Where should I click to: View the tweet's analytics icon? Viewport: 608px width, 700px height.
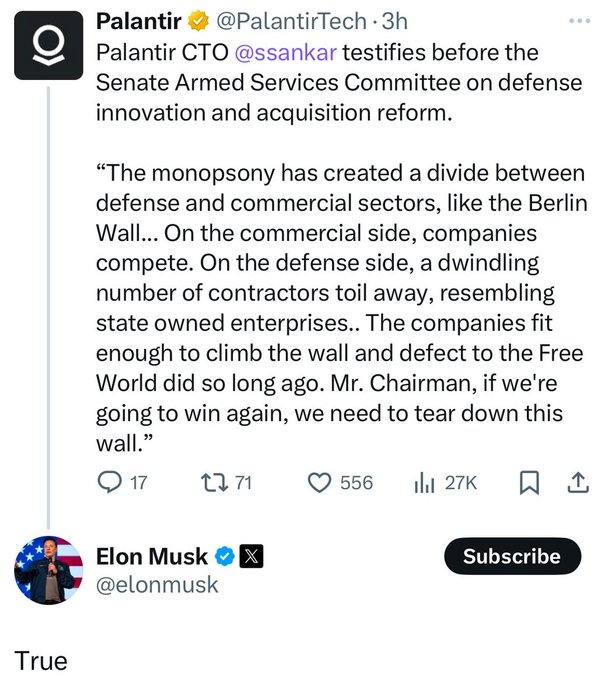pos(422,483)
